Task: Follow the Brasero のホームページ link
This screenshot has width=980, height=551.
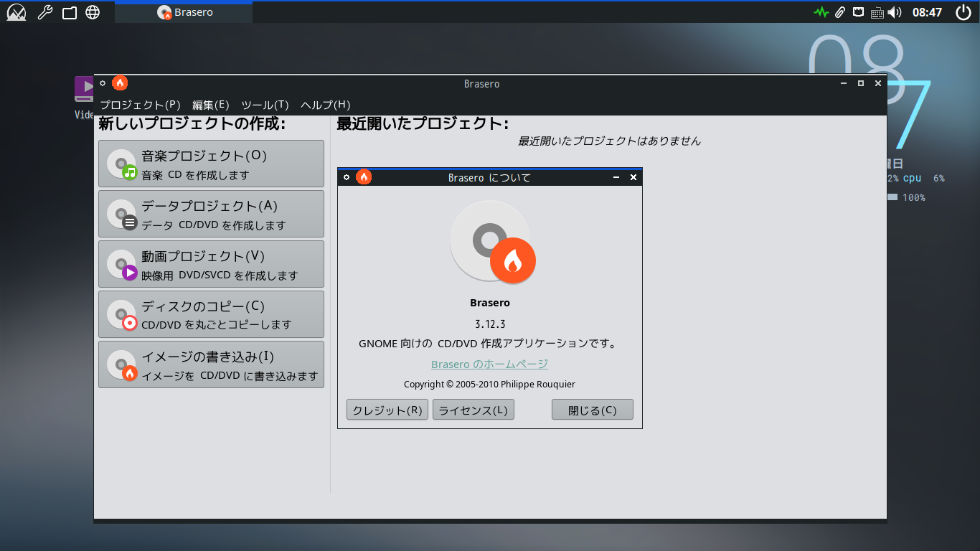Action: pyautogui.click(x=490, y=364)
